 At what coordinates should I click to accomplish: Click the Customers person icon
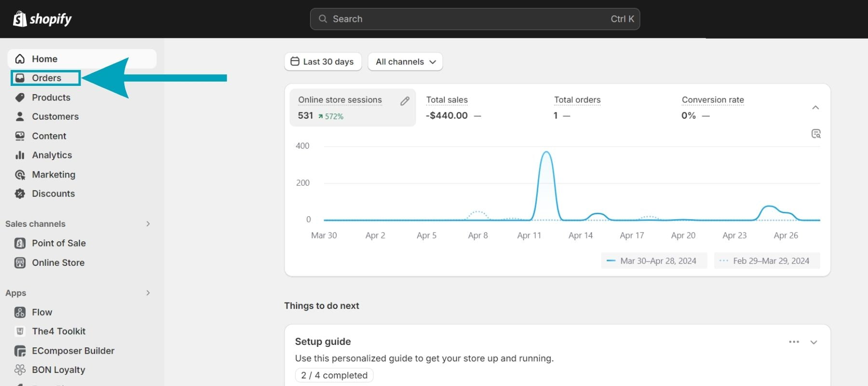(x=20, y=116)
